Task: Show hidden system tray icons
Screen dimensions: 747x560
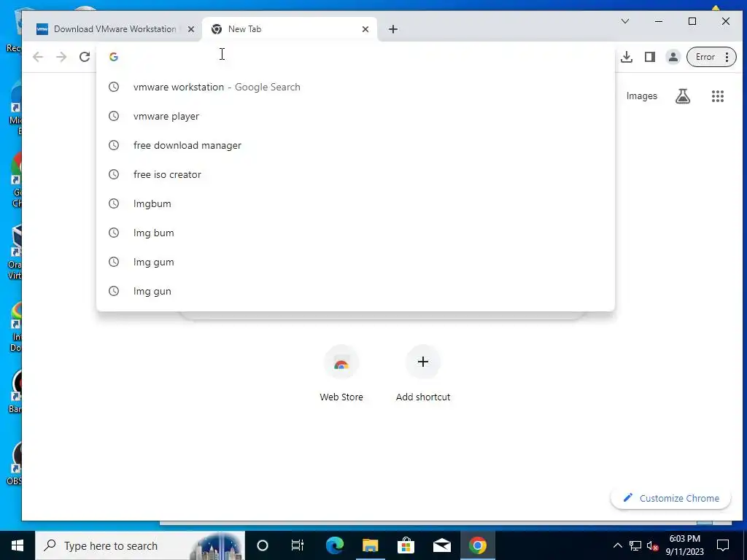Action: tap(617, 545)
